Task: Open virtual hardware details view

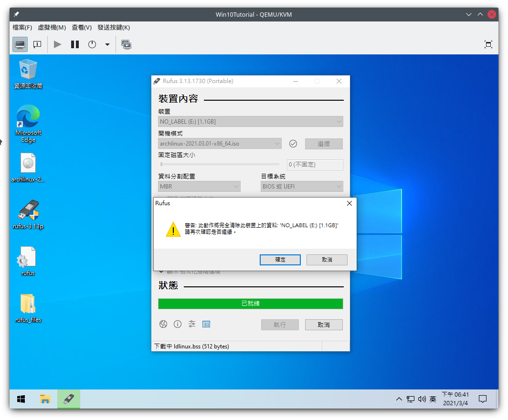Action: tap(37, 44)
